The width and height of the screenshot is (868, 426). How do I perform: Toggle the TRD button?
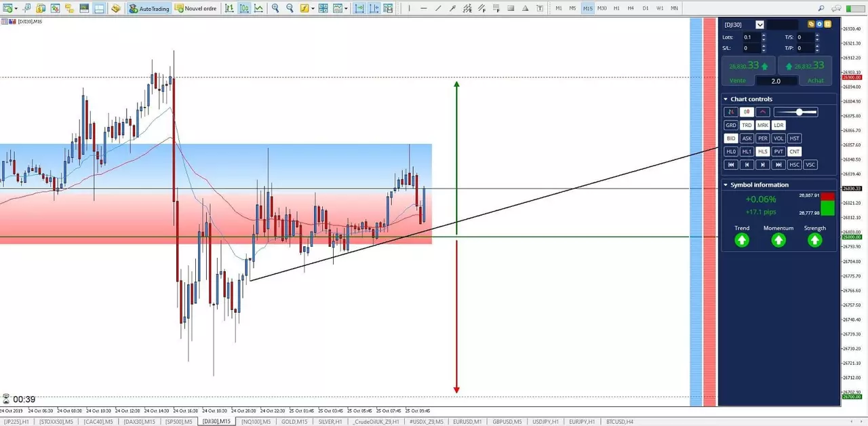(x=747, y=125)
